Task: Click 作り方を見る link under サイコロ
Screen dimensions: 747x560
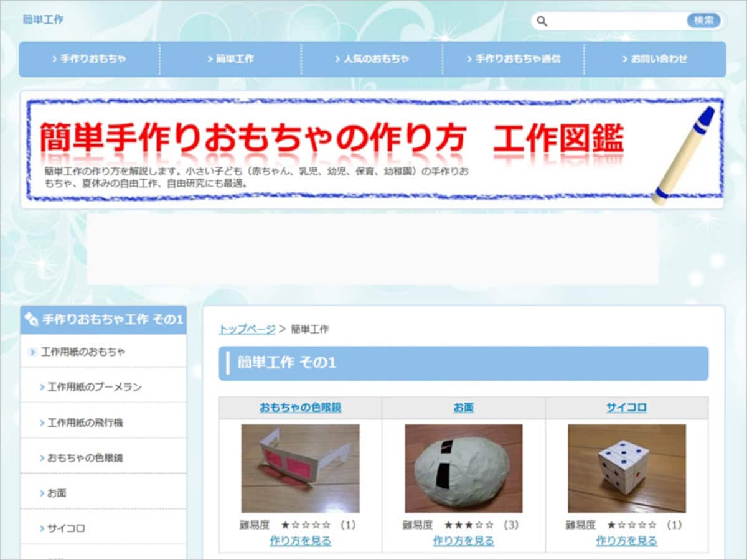Action: coord(627,541)
